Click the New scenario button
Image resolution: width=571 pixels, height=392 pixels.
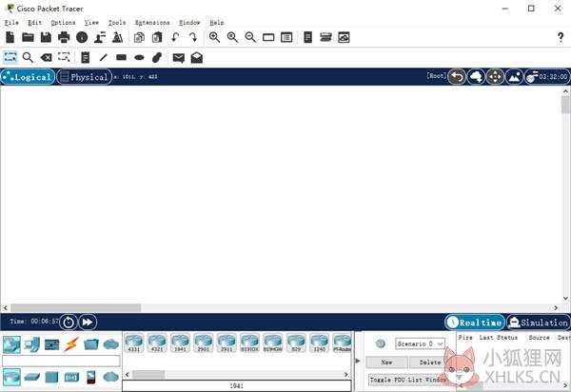click(x=386, y=363)
